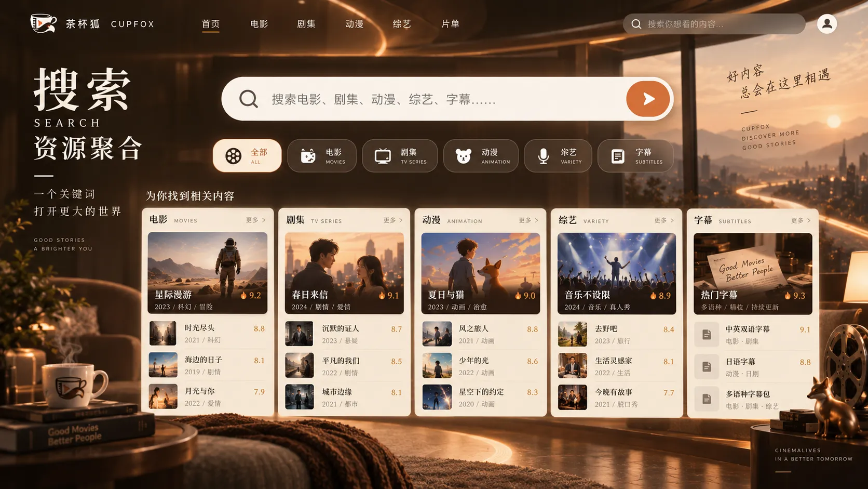Screen dimensions: 868x489
Task: Click the CUPFOX fox cup logo
Action: (x=43, y=23)
